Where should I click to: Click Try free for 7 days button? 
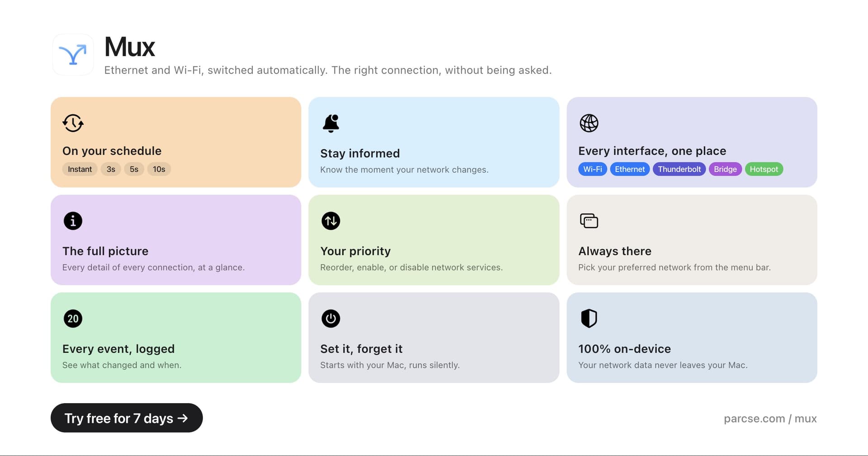pyautogui.click(x=127, y=418)
